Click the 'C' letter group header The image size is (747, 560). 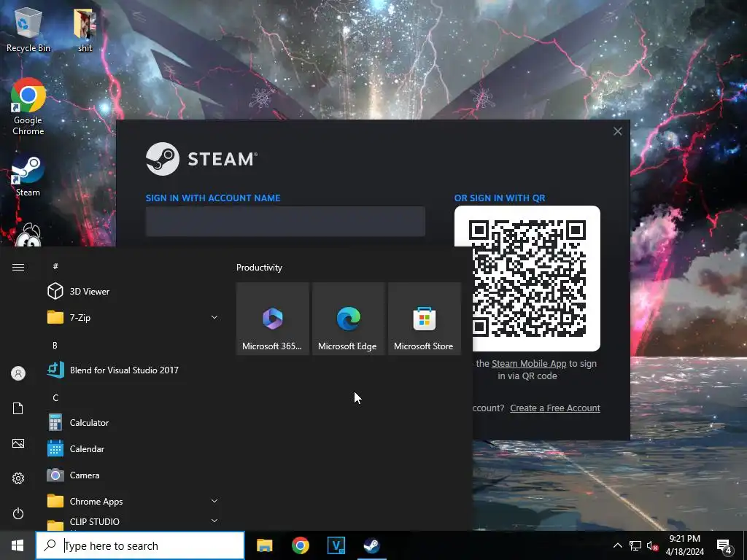coord(55,397)
